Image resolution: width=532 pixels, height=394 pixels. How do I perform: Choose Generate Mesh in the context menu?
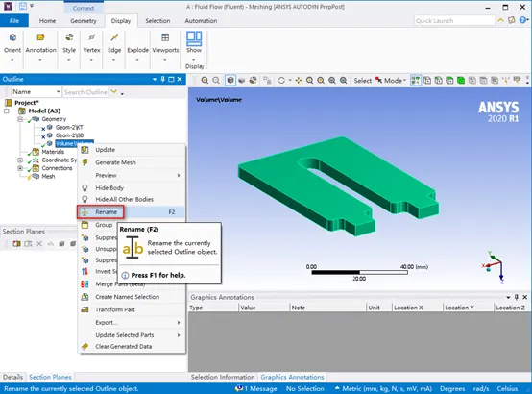(x=132, y=162)
